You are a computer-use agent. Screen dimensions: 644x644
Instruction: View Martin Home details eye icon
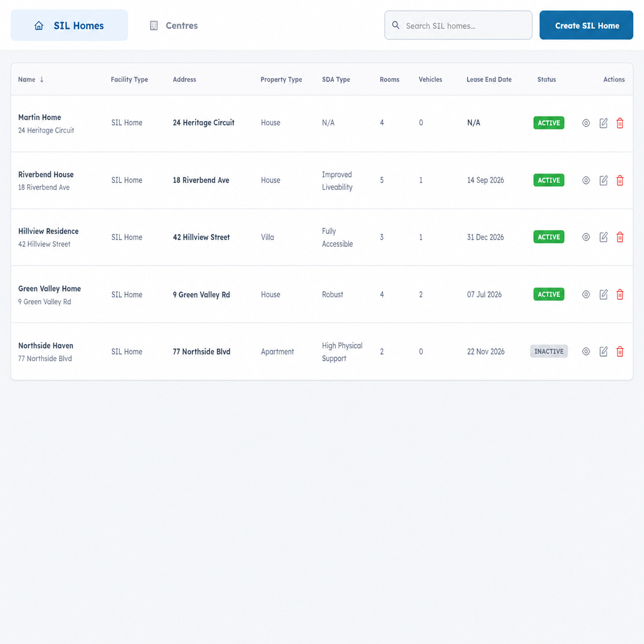click(586, 123)
